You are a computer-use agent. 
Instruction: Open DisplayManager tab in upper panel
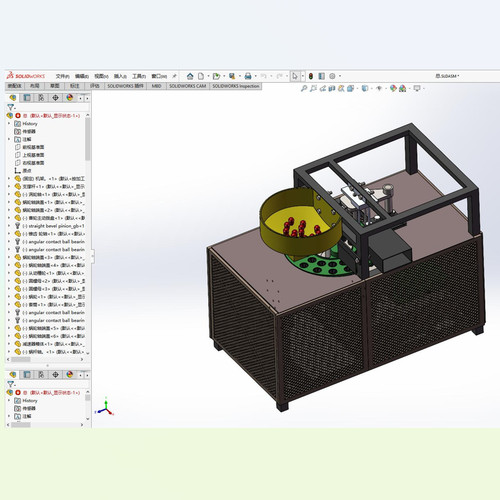coord(70,98)
